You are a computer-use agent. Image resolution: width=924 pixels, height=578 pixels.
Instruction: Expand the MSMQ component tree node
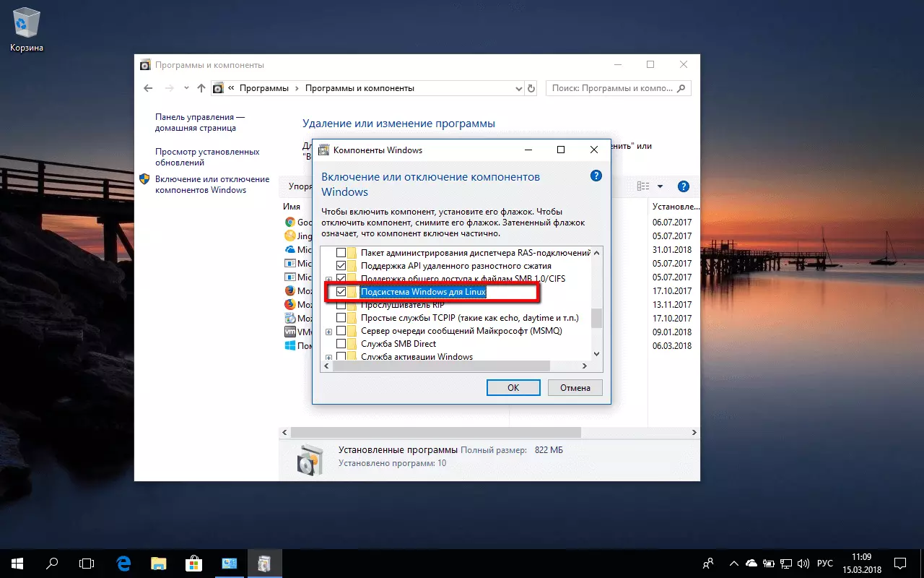[x=328, y=332]
